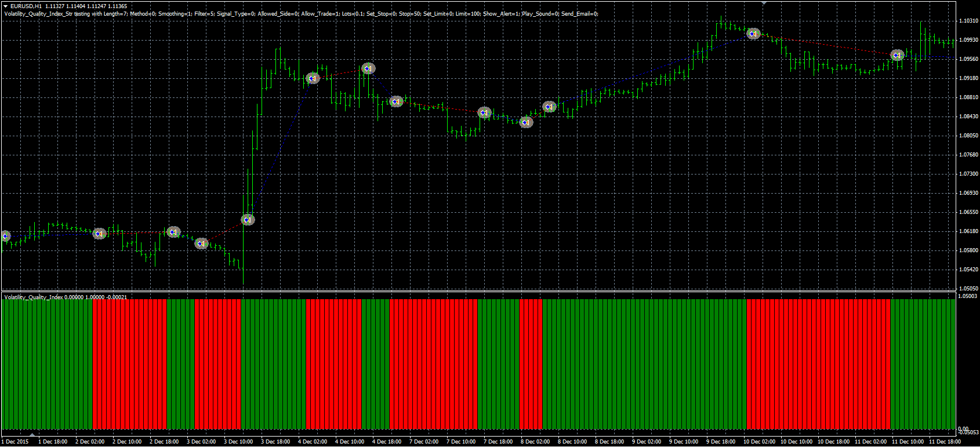Select trade marker near 1.0862 on 8 Dec morning
980x447 pixels.
(x=549, y=107)
